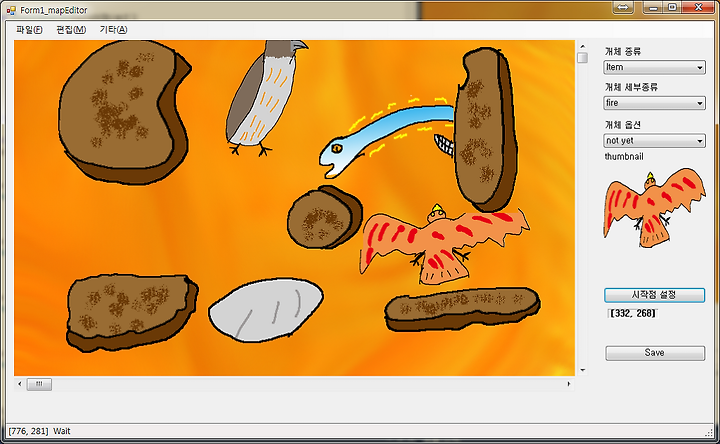The height and width of the screenshot is (444, 720).
Task: Open the 편집(M) menu
Action: pyautogui.click(x=71, y=30)
